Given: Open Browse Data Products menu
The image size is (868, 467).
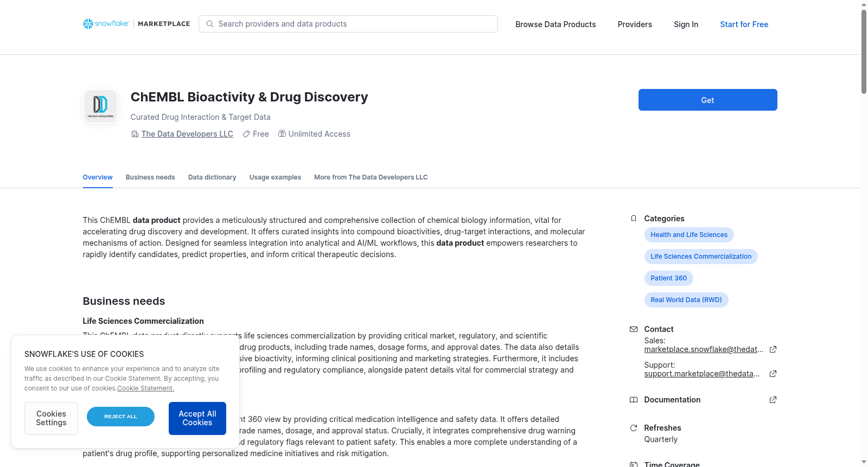Looking at the screenshot, I should 556,24.
